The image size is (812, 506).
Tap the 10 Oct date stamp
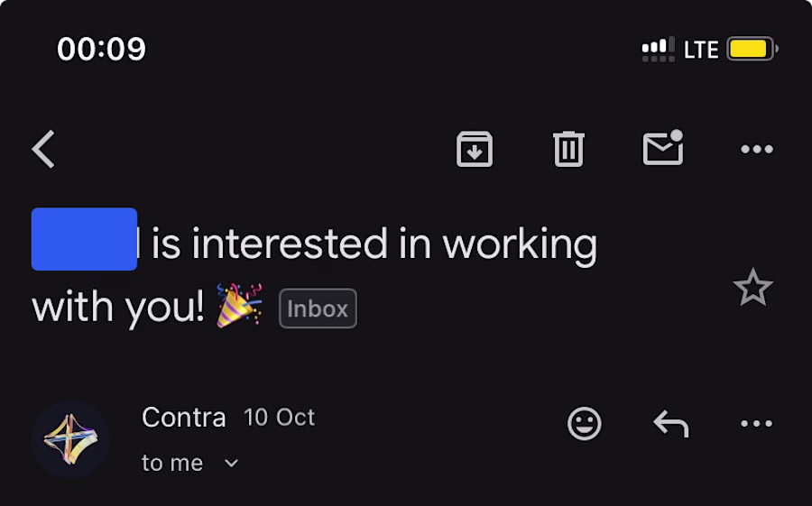[279, 418]
